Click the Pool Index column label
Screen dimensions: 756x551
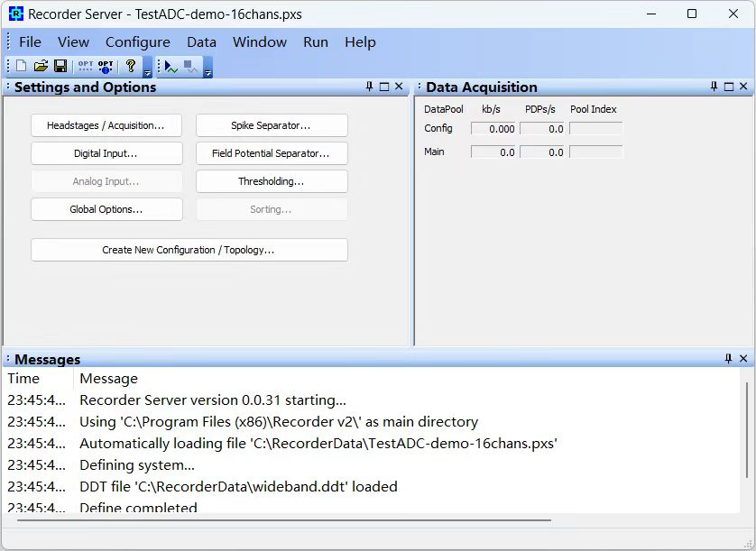[593, 109]
